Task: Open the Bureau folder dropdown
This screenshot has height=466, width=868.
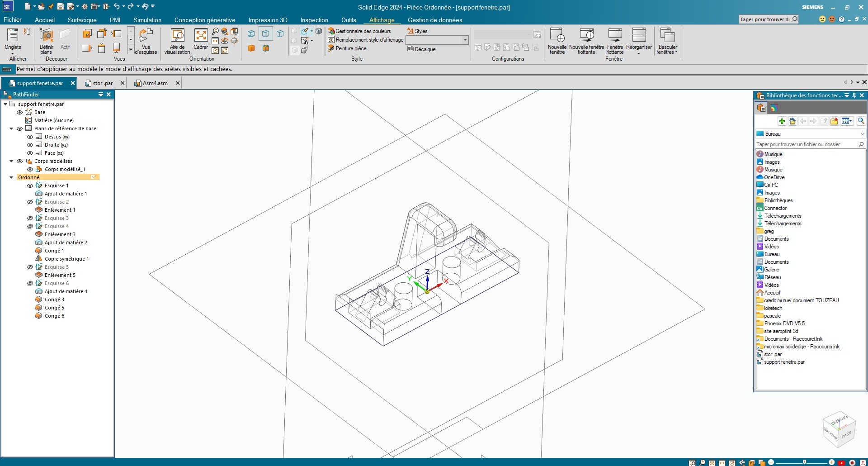Action: pos(862,134)
